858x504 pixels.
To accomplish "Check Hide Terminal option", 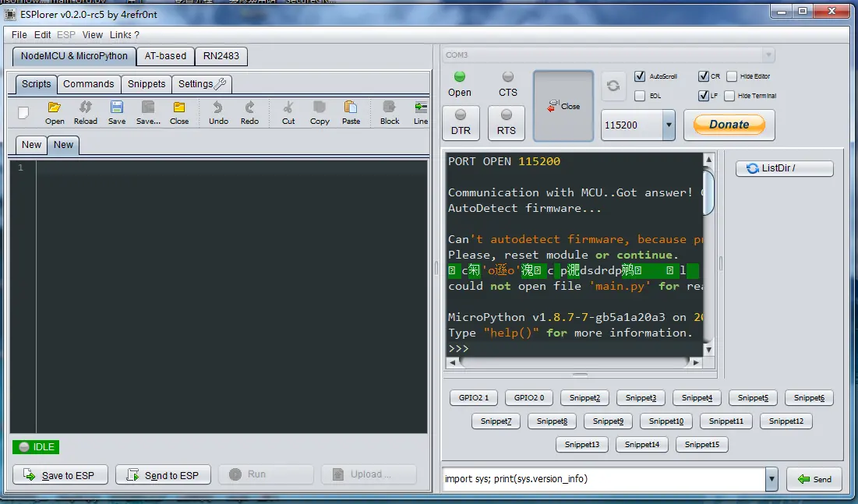I will click(x=729, y=96).
